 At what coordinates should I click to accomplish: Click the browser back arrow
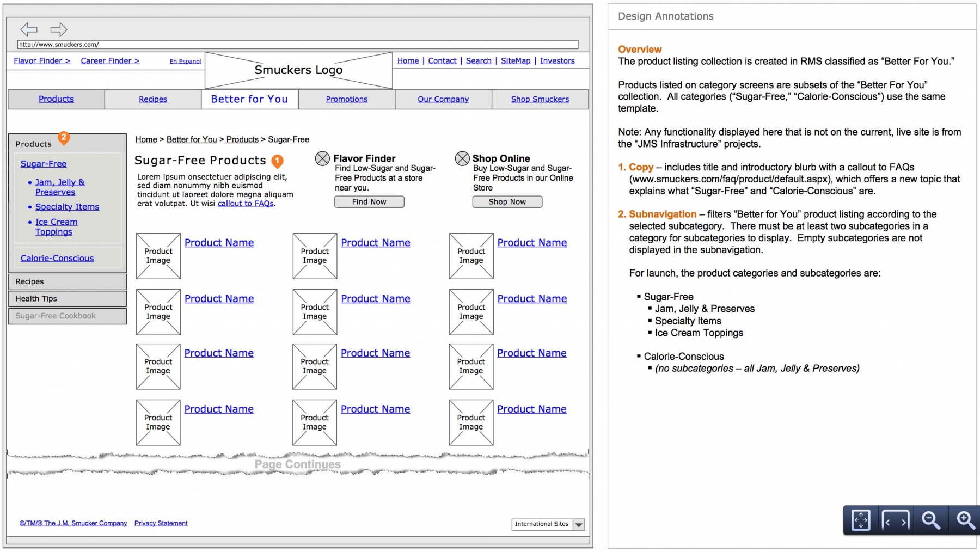point(29,29)
